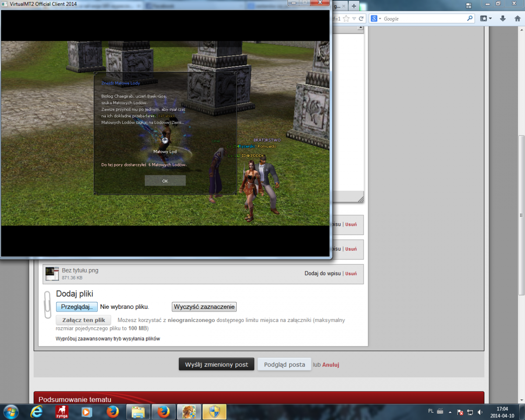The height and width of the screenshot is (420, 525).
Task: Launch Internet Explorer from the taskbar
Action: click(x=37, y=412)
